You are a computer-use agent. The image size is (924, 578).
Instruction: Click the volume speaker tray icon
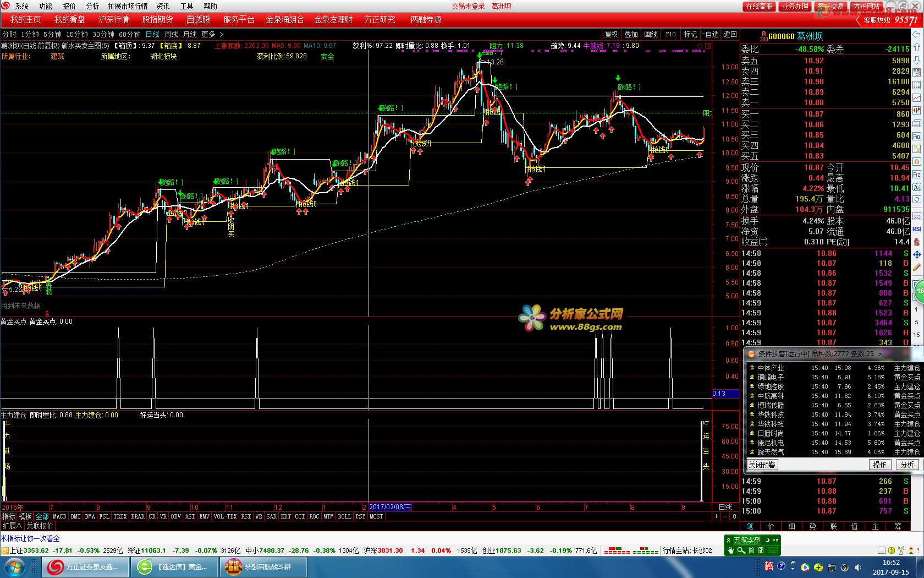pos(858,568)
